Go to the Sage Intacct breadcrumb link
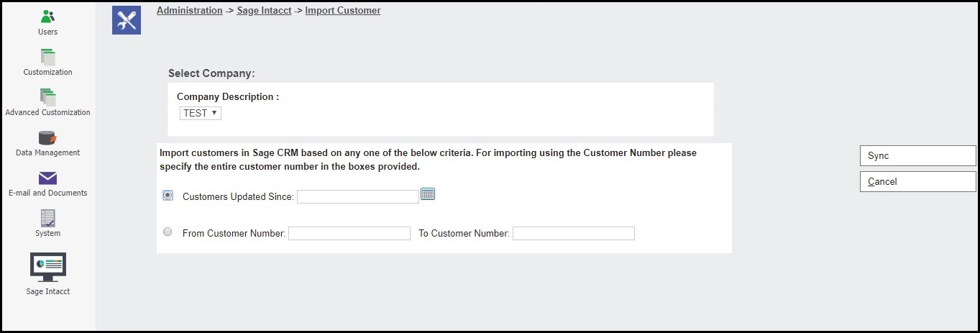This screenshot has height=333, width=980. (x=264, y=11)
